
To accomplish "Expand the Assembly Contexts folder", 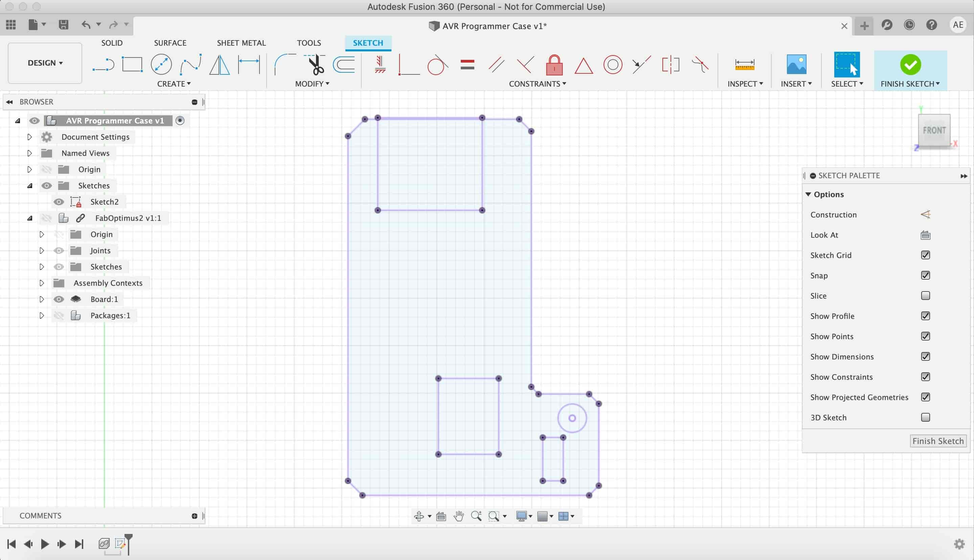I will 41,282.
